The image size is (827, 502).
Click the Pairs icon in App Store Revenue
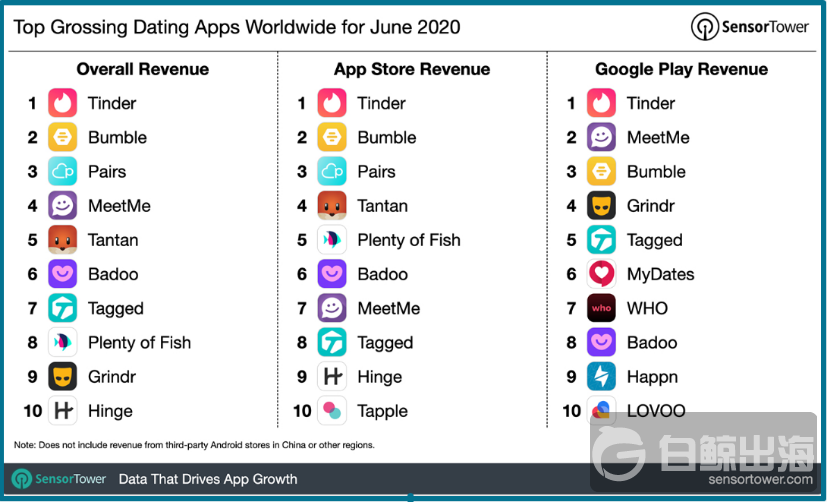click(x=332, y=171)
